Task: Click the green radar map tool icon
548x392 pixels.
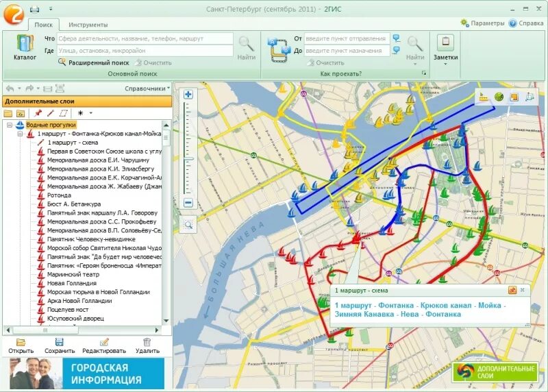Action: click(x=499, y=97)
